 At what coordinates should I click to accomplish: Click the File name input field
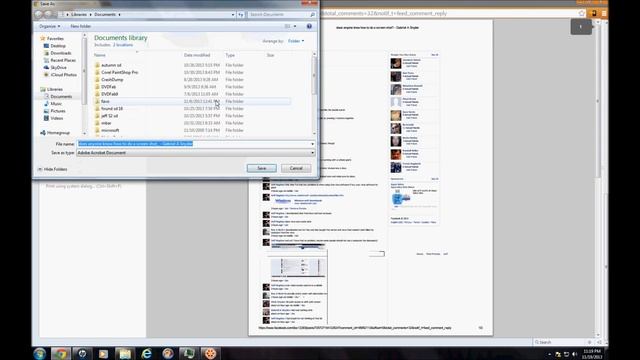coord(193,144)
